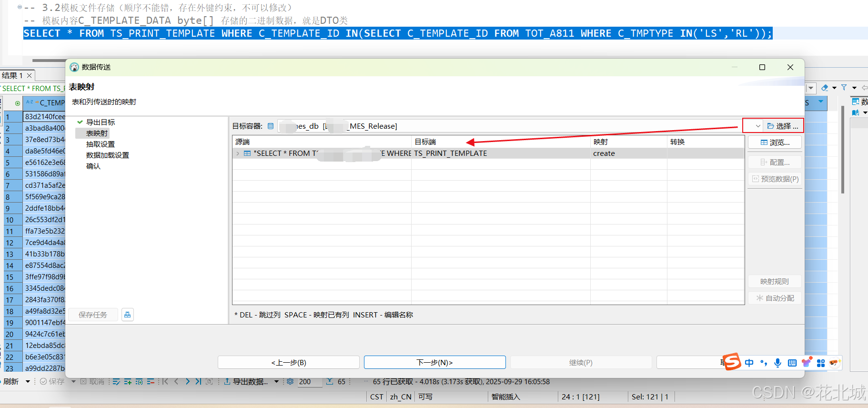Expand the SELECT * FROM source row

point(238,153)
